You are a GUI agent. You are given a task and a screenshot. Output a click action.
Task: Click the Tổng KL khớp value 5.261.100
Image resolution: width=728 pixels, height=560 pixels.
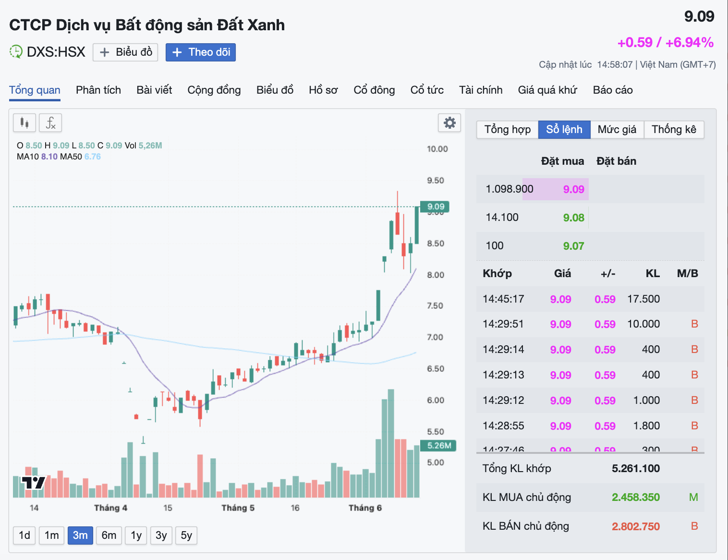point(636,469)
